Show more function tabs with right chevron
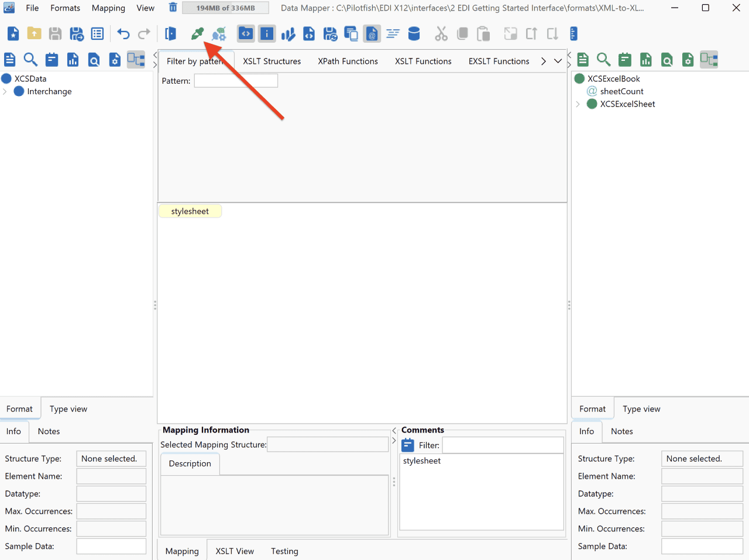 click(544, 61)
